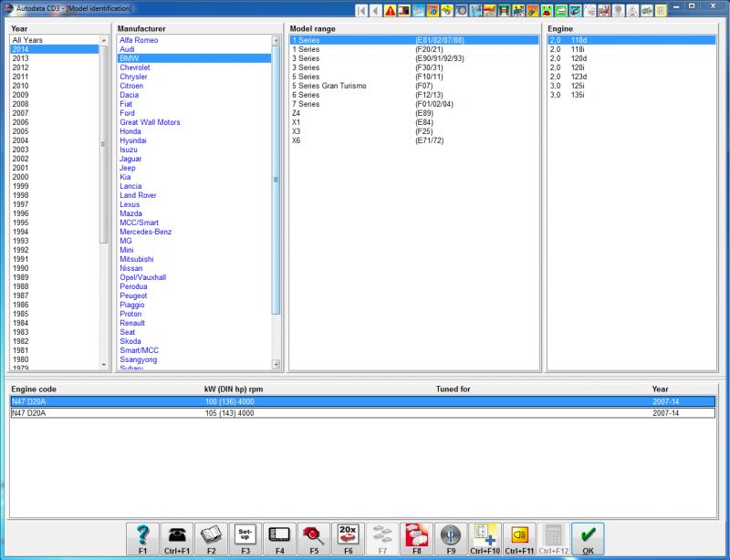Select year 1980
The height and width of the screenshot is (560, 730).
20,359
